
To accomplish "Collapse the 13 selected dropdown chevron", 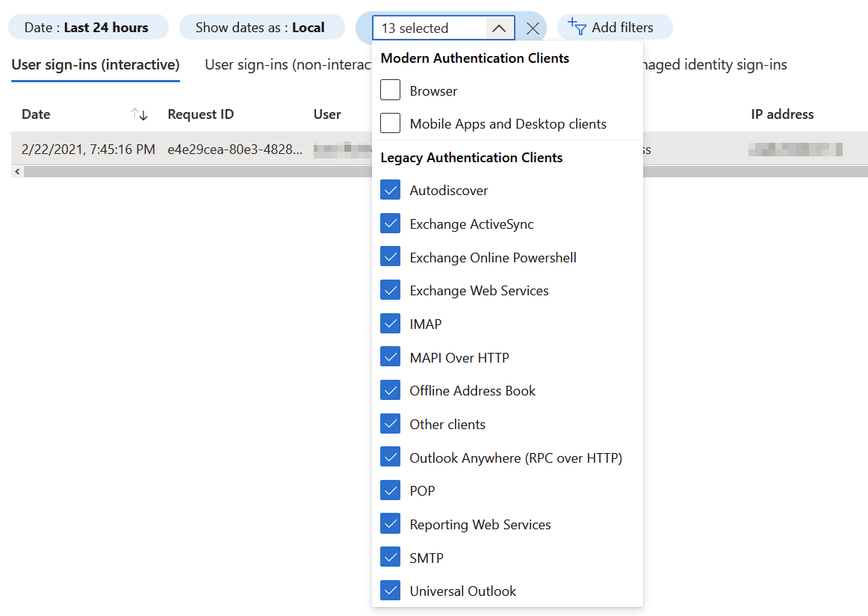I will click(x=499, y=28).
